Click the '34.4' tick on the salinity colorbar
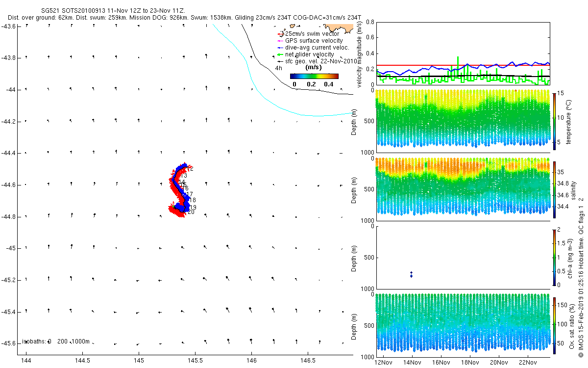 pos(563,207)
